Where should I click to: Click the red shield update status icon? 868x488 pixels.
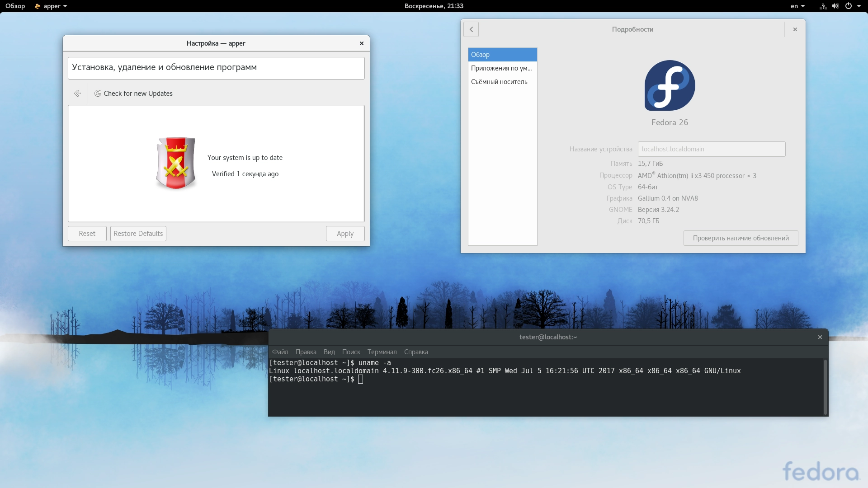pos(176,163)
